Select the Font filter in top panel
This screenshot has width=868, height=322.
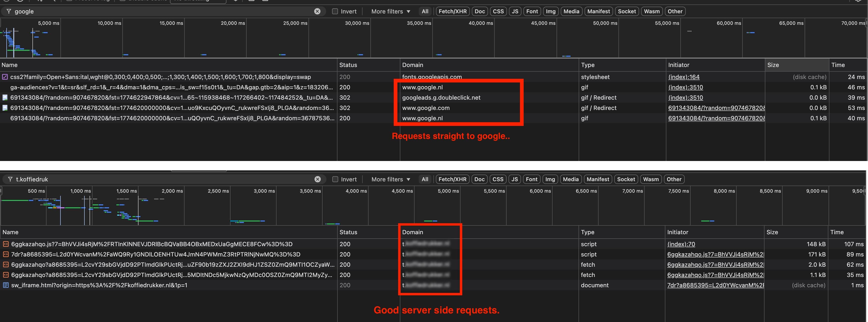[532, 11]
